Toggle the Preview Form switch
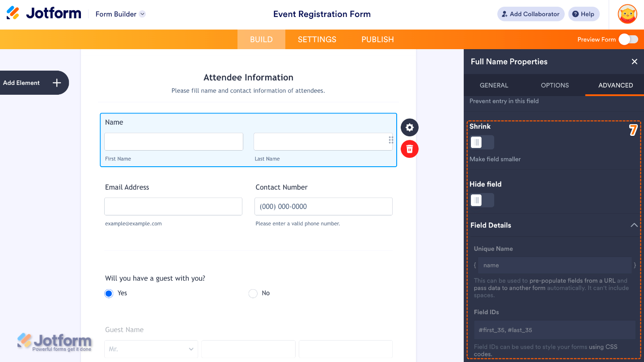The height and width of the screenshot is (362, 644). [x=628, y=39]
